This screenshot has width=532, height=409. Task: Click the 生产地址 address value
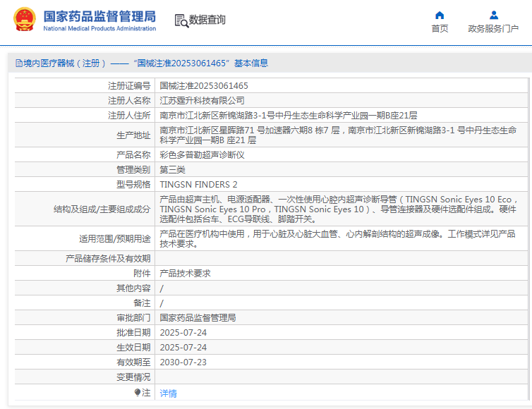pyautogui.click(x=338, y=135)
